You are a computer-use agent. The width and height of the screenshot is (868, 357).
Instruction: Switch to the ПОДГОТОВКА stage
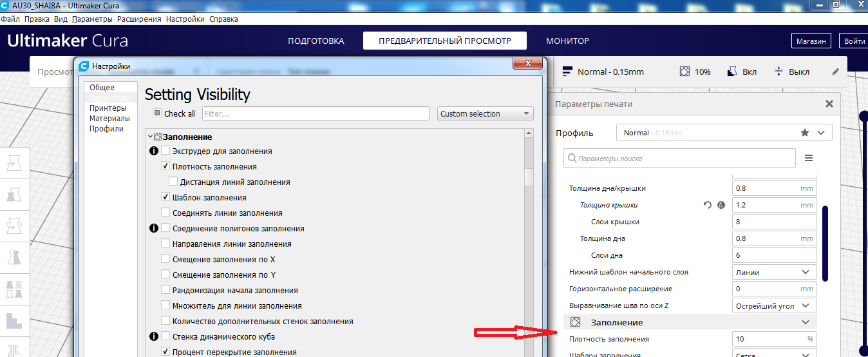pyautogui.click(x=316, y=41)
